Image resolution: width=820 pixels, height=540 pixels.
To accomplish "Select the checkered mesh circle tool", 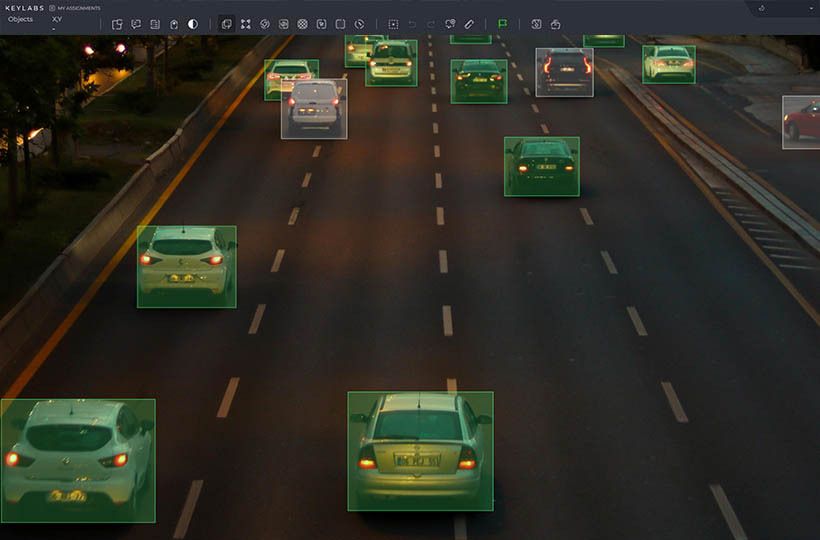I will click(302, 24).
